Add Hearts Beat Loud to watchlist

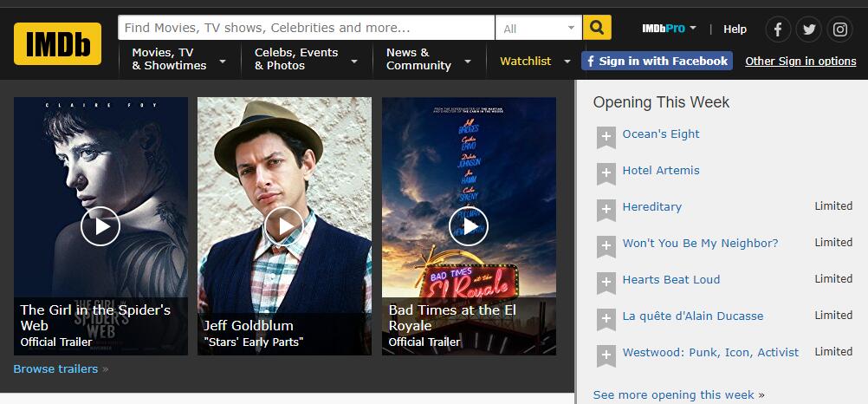pos(606,283)
